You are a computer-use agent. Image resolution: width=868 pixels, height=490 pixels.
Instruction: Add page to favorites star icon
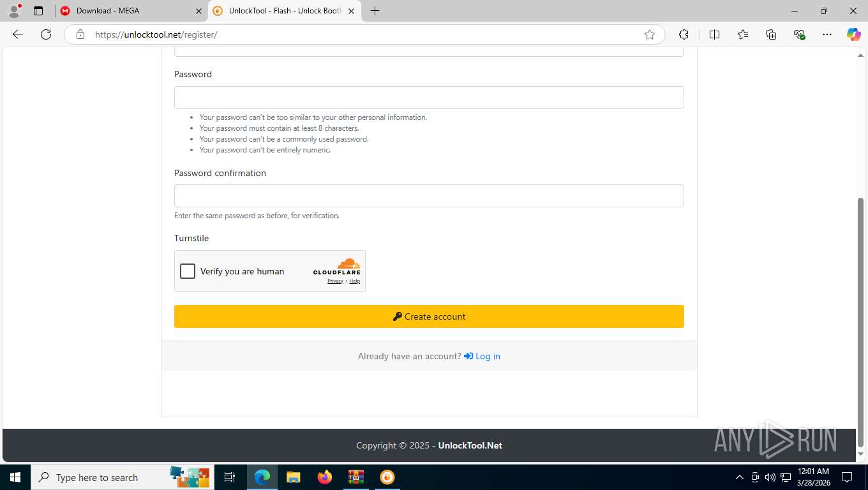(x=650, y=34)
